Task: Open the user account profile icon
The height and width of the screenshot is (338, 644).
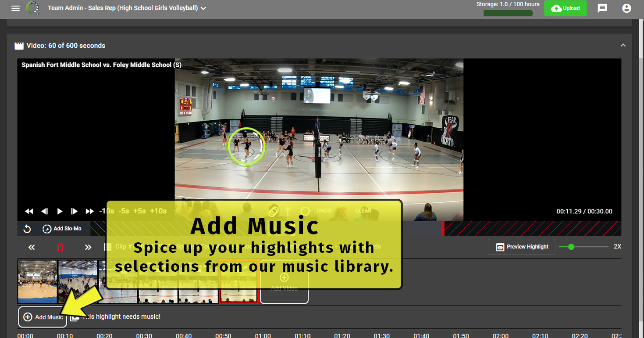Action: click(x=626, y=8)
